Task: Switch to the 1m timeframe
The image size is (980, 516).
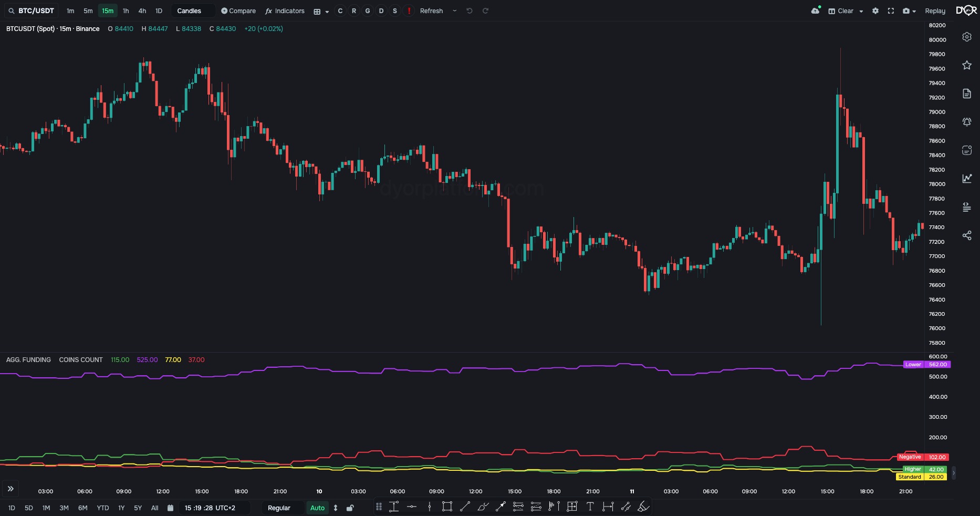Action: [x=70, y=11]
